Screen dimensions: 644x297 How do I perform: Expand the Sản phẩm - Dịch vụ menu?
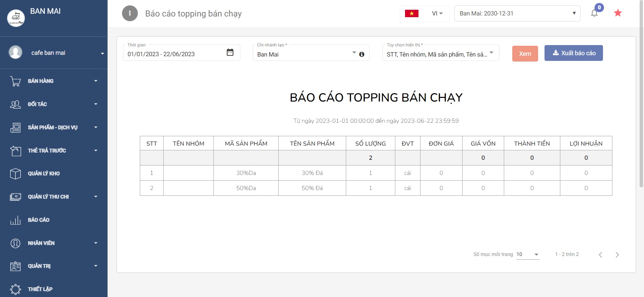click(x=54, y=127)
